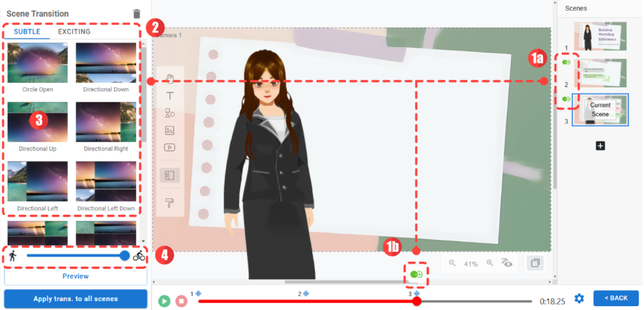Screen dimensions: 644x310
Task: Play the timeline
Action: pyautogui.click(x=164, y=300)
